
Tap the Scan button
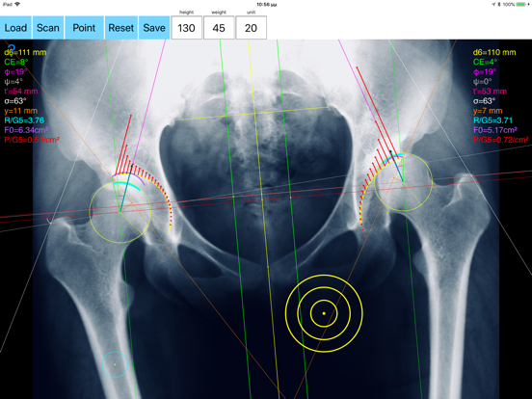tap(48, 28)
